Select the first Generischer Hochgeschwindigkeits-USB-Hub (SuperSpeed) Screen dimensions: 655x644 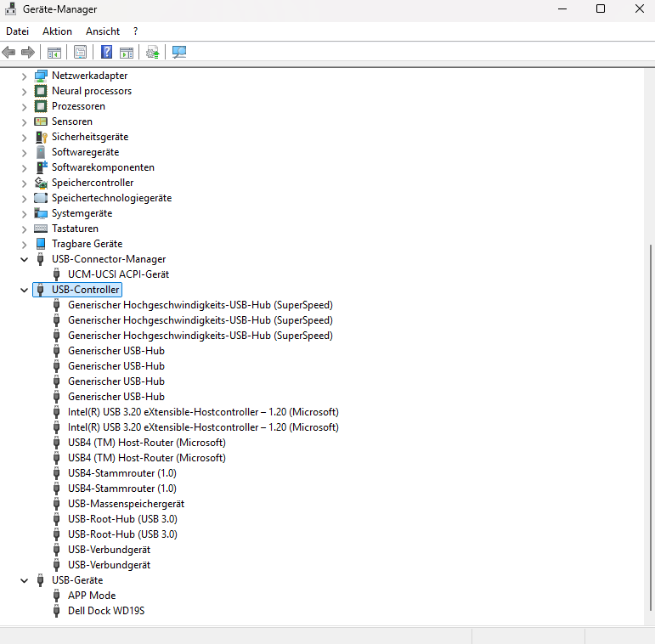(200, 305)
